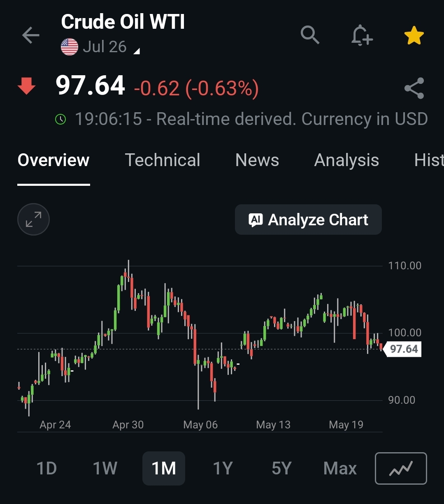Image resolution: width=444 pixels, height=504 pixels.
Task: Select the 1W chart timeframe
Action: click(105, 468)
